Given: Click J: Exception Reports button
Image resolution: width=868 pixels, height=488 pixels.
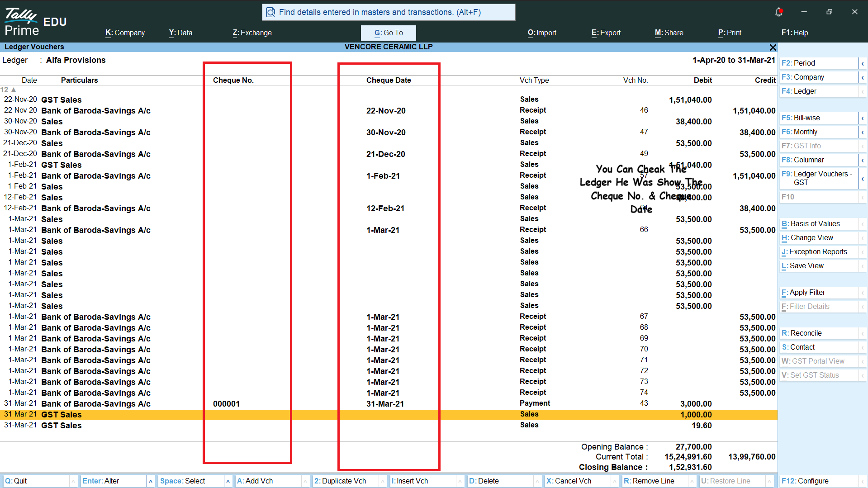Looking at the screenshot, I should [x=819, y=251].
